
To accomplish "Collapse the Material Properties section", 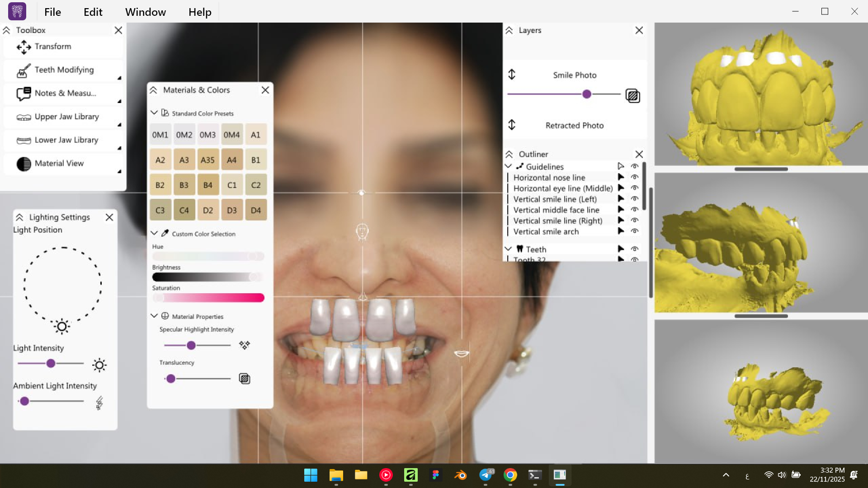I will [154, 316].
